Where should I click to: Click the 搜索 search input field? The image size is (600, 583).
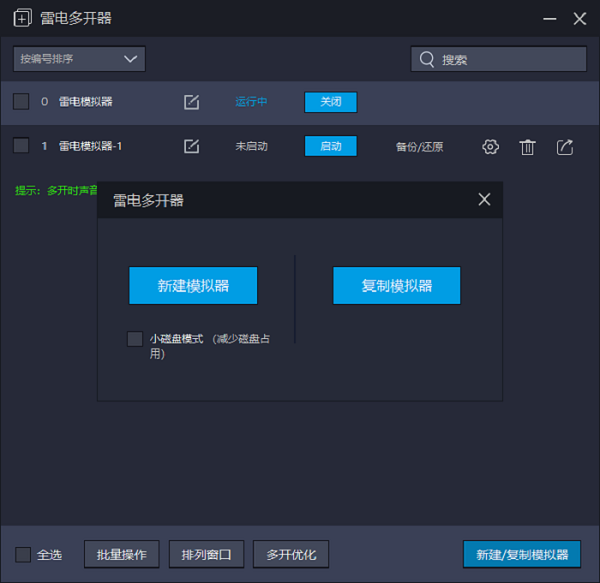pyautogui.click(x=498, y=59)
